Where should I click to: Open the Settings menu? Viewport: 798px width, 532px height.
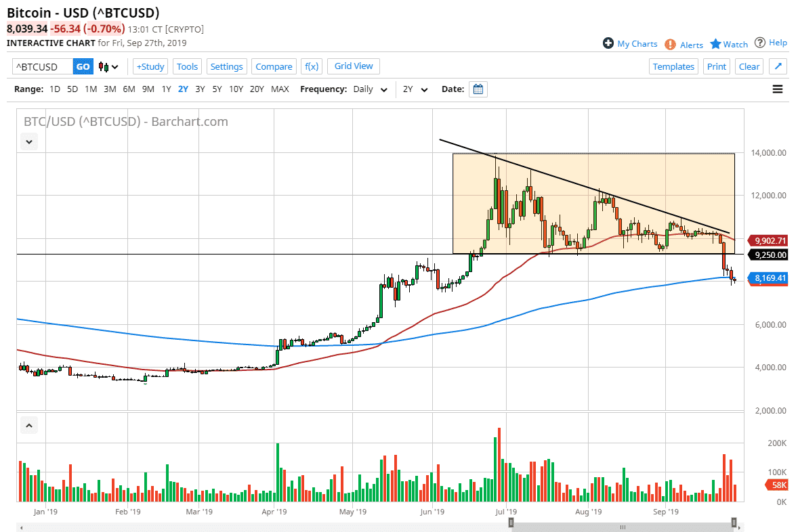[226, 66]
